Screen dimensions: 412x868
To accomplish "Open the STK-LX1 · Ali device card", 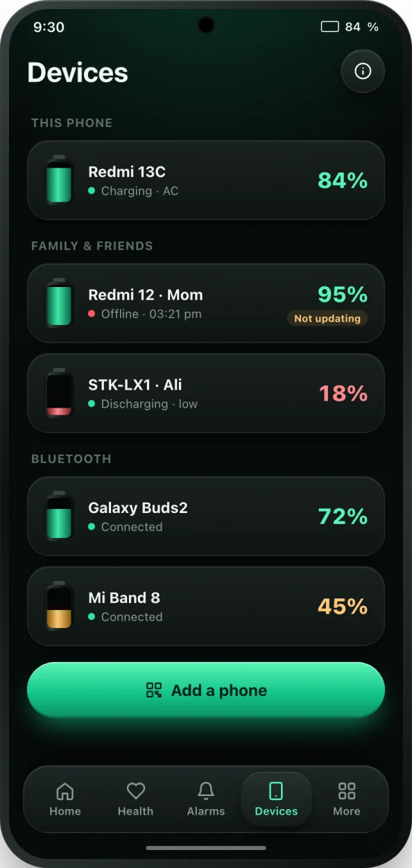I will click(x=206, y=393).
